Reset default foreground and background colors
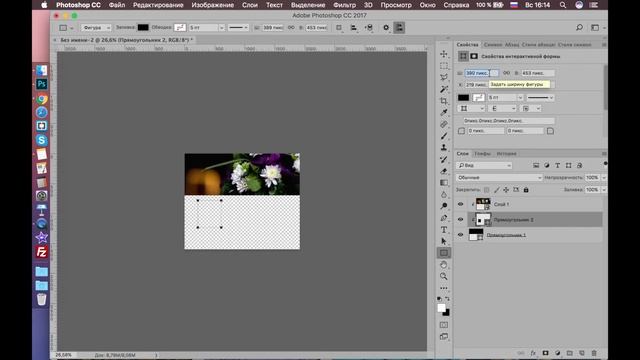The image size is (640, 360). click(440, 299)
